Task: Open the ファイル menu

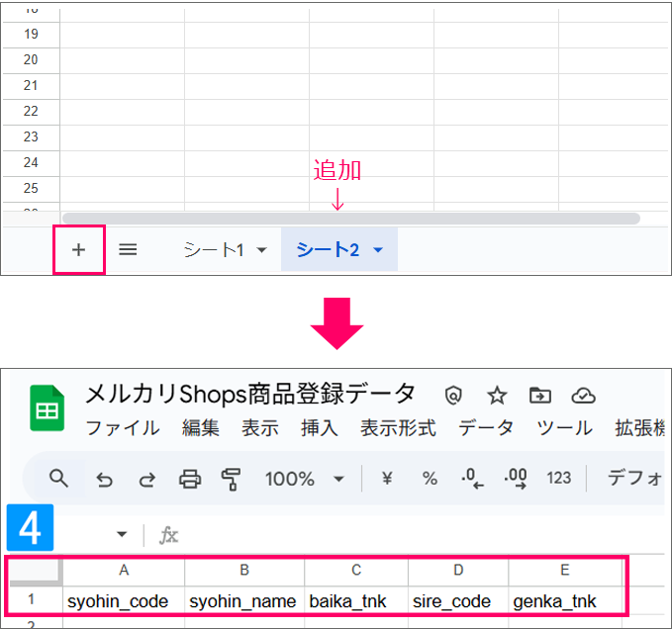Action: click(x=123, y=428)
